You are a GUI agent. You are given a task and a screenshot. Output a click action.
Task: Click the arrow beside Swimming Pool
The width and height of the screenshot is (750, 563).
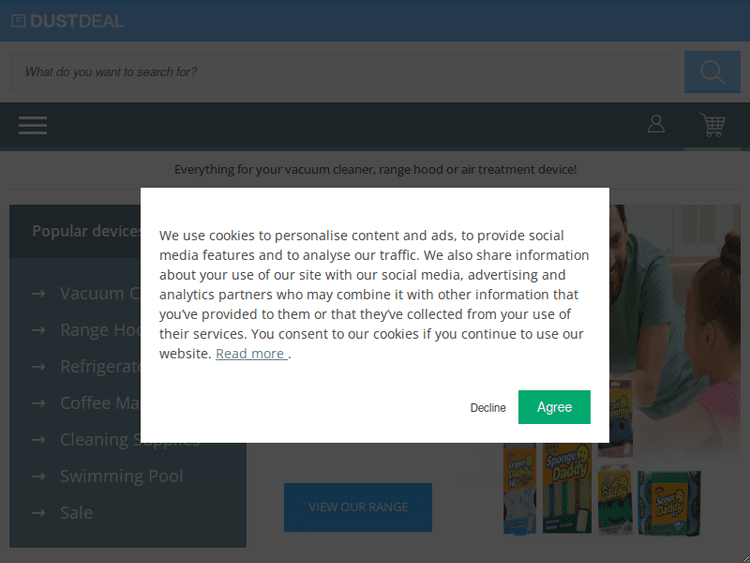[39, 476]
